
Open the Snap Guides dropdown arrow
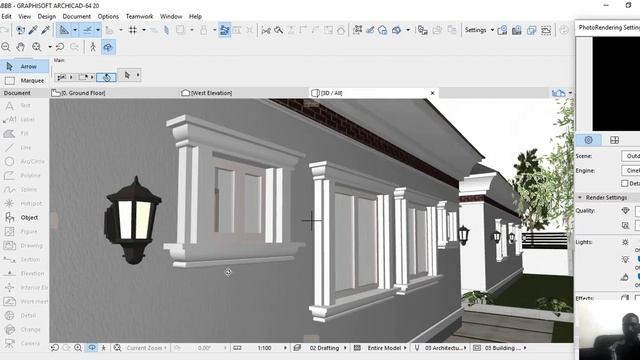tap(98, 30)
